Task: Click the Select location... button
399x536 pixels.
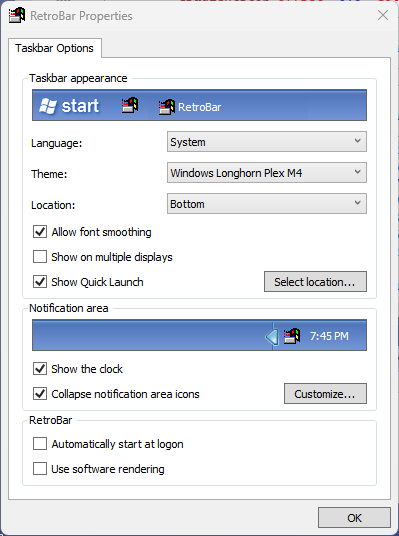Action: click(315, 282)
